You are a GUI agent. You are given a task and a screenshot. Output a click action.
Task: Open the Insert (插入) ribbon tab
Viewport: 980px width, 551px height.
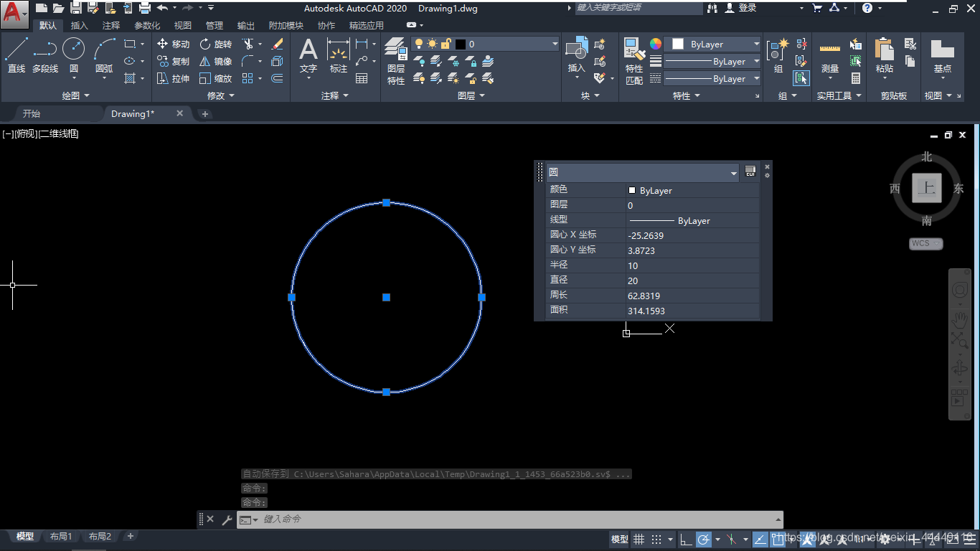click(80, 25)
